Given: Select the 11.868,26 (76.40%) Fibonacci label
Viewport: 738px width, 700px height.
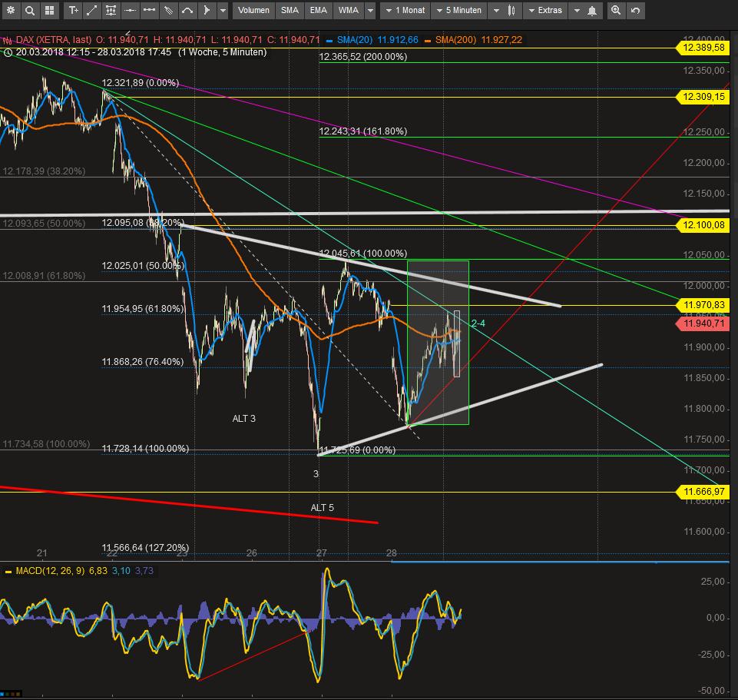Looking at the screenshot, I should coord(143,361).
